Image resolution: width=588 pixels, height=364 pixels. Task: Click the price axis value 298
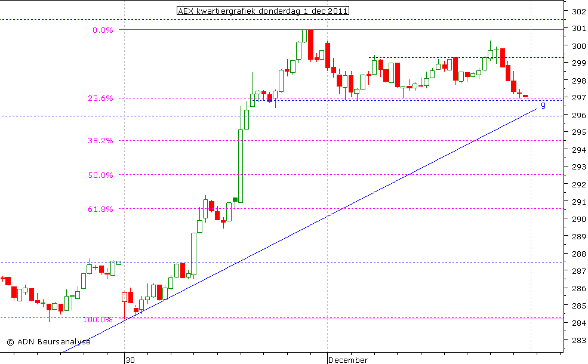click(579, 81)
